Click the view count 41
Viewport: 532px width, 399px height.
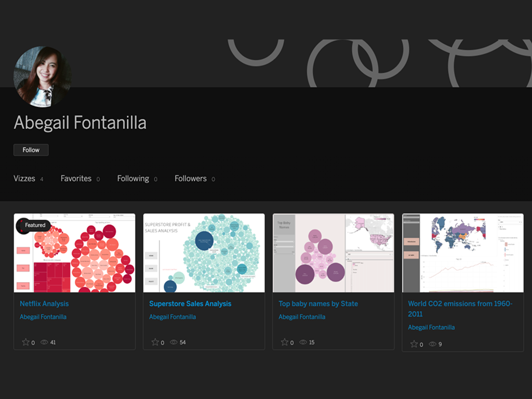53,342
